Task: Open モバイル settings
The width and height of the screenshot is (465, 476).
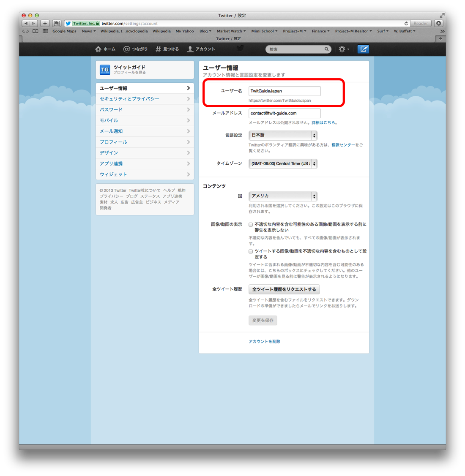Action: pyautogui.click(x=145, y=120)
